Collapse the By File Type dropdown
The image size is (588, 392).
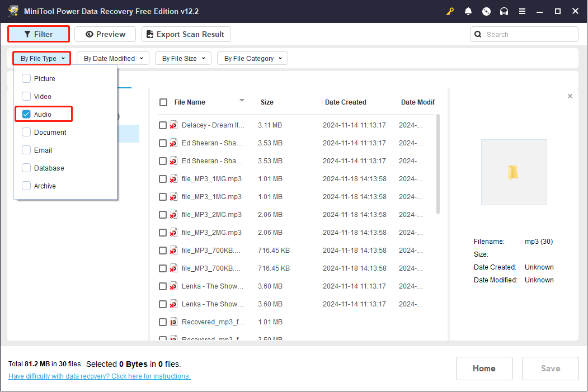[x=42, y=59]
